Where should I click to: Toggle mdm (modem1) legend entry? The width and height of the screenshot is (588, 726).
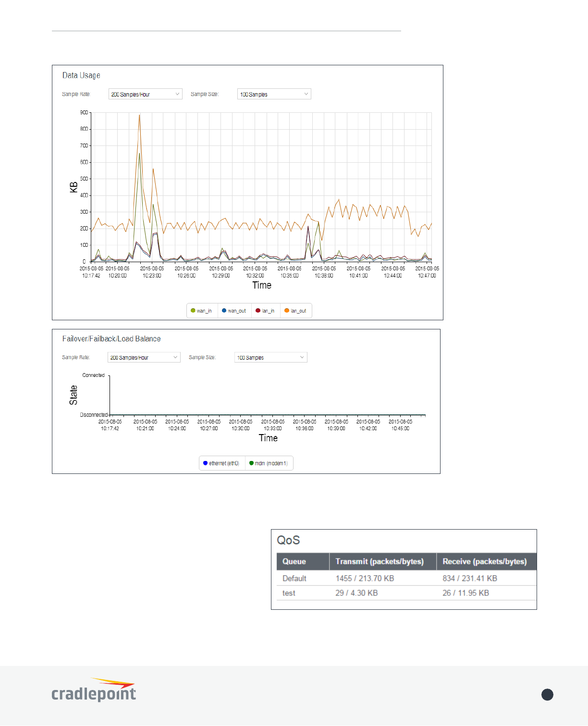[x=269, y=463]
